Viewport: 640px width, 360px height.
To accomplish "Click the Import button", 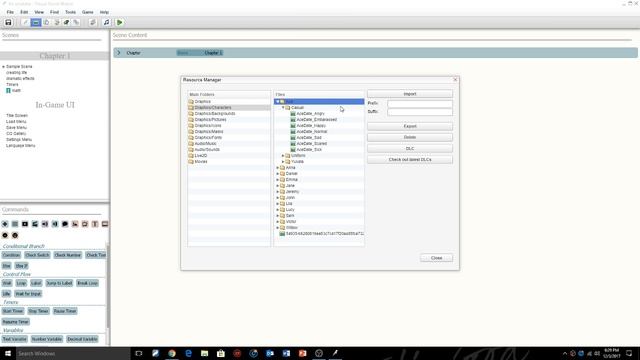I will coord(410,94).
